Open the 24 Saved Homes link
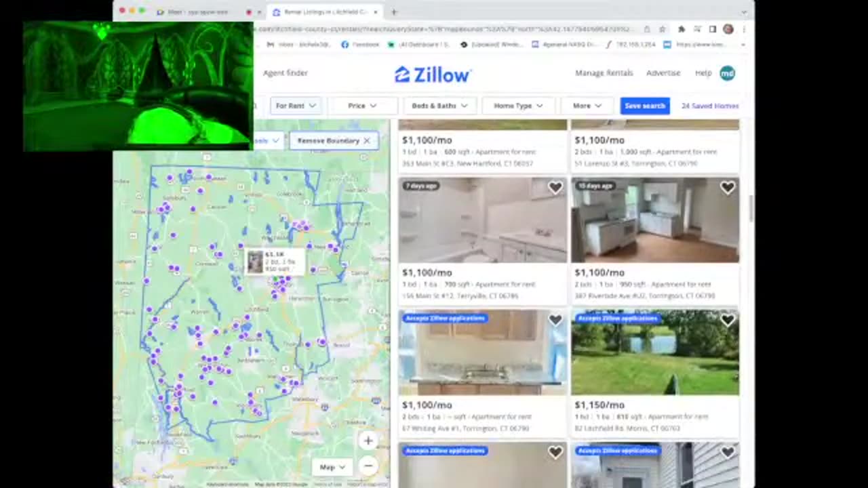Image resolution: width=868 pixels, height=488 pixels. click(x=710, y=106)
